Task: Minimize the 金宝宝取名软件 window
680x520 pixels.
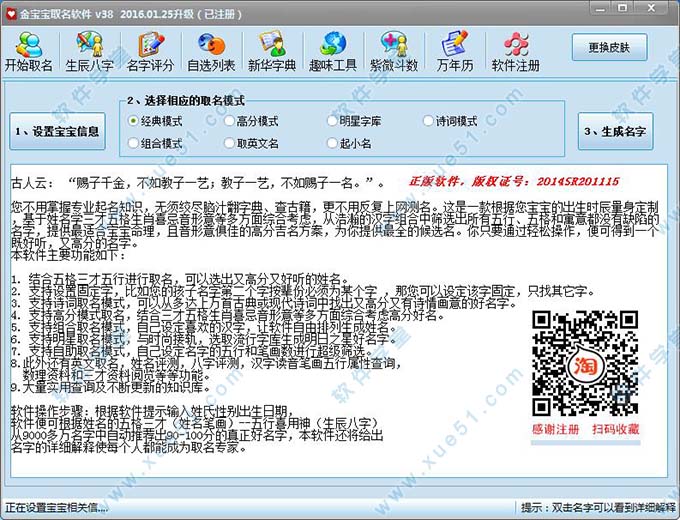Action: click(x=600, y=8)
